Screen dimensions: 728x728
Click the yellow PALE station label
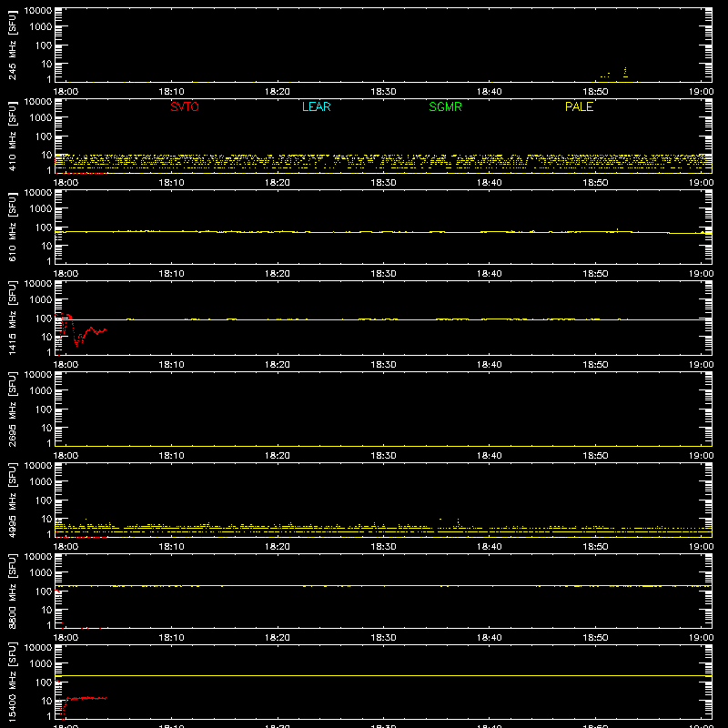(x=579, y=106)
